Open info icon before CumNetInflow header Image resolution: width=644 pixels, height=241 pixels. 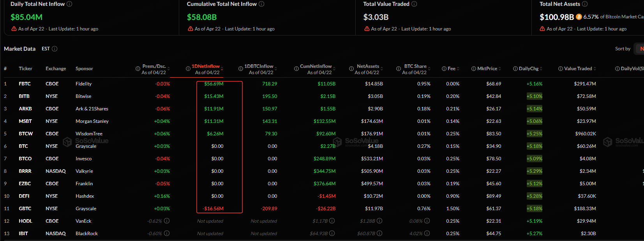pyautogui.click(x=296, y=69)
